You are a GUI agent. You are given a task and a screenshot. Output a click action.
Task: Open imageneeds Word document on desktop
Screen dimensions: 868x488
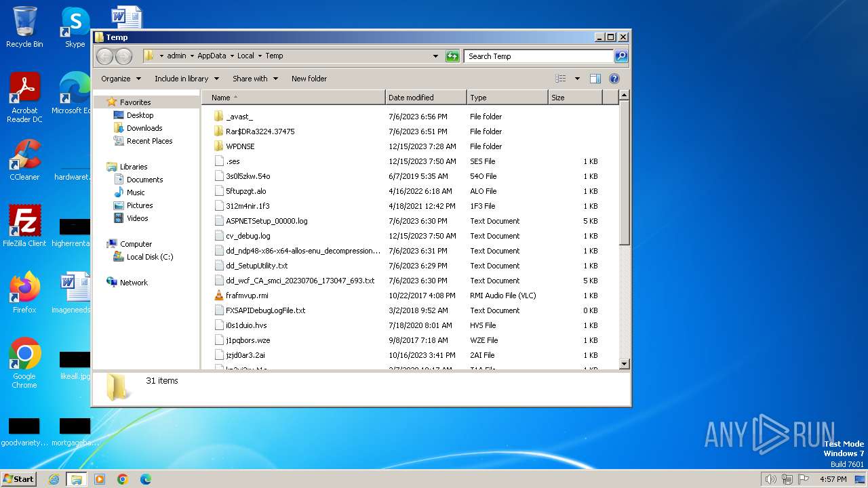pyautogui.click(x=71, y=293)
